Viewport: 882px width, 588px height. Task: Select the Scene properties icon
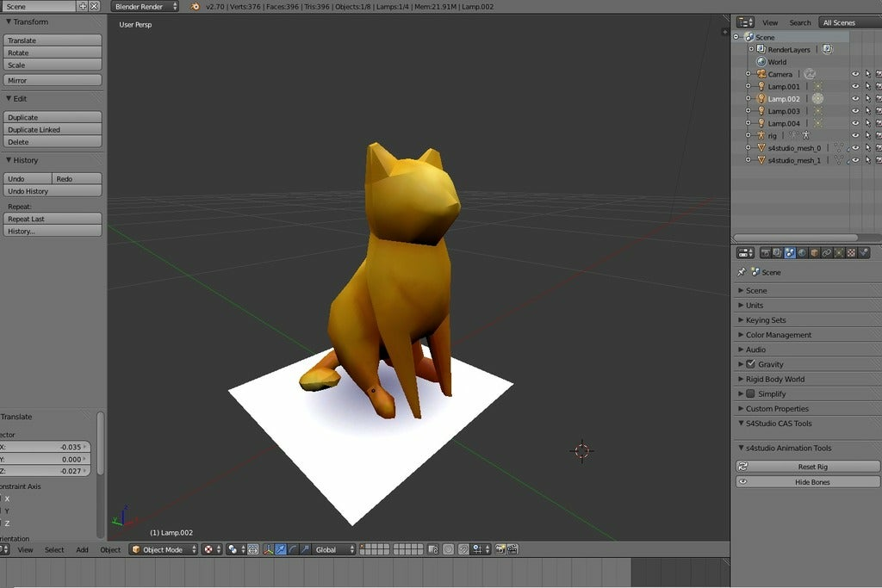[790, 252]
